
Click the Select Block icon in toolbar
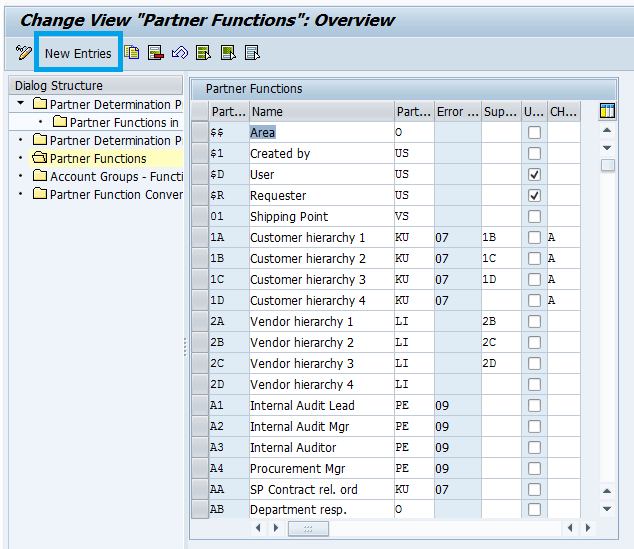228,53
